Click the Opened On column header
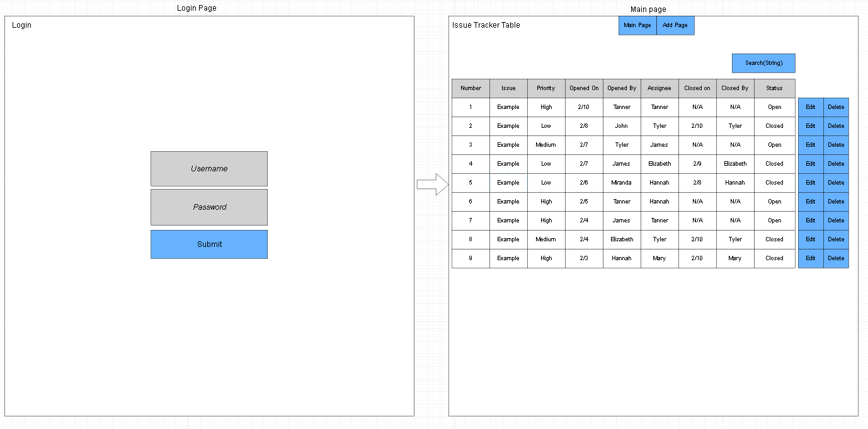This screenshot has width=868, height=429. (584, 88)
